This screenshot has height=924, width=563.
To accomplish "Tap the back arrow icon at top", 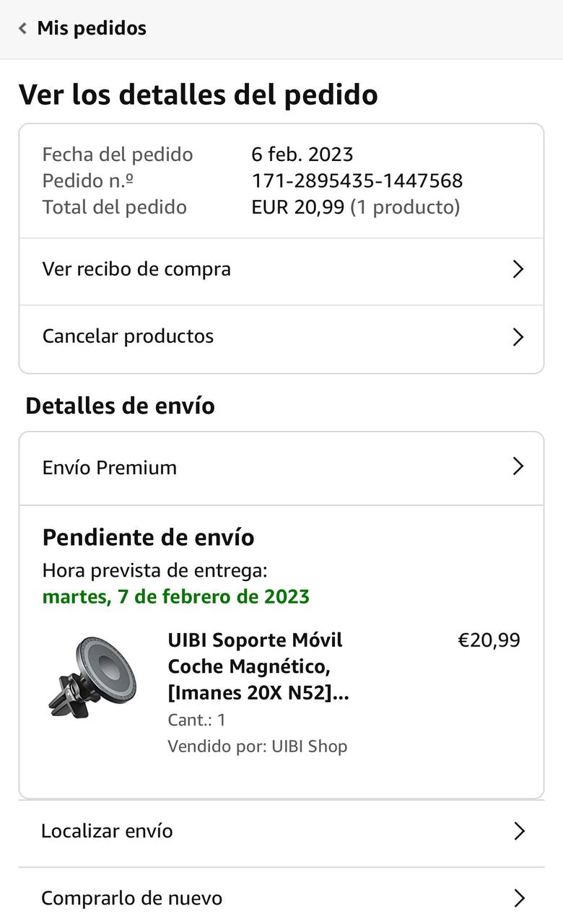I will [23, 29].
